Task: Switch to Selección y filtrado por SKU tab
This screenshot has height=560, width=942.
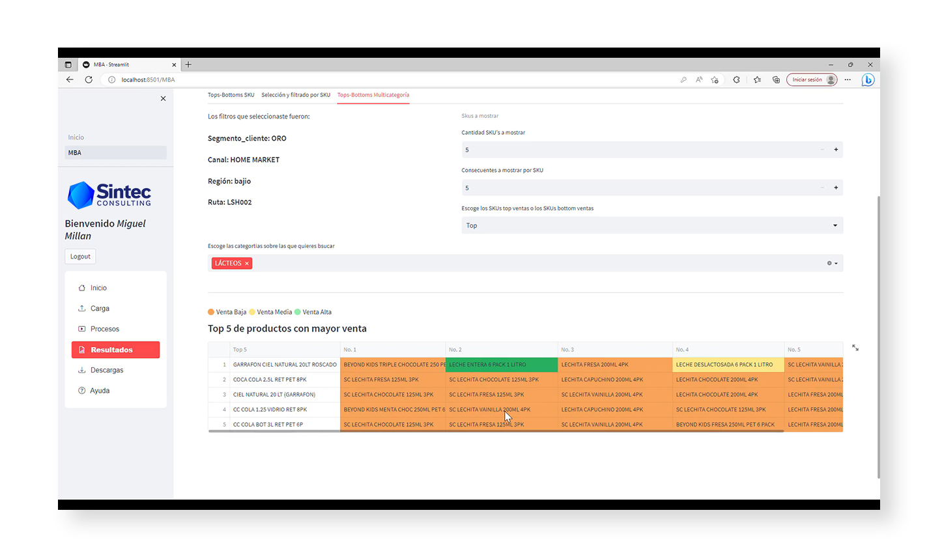Action: 296,95
